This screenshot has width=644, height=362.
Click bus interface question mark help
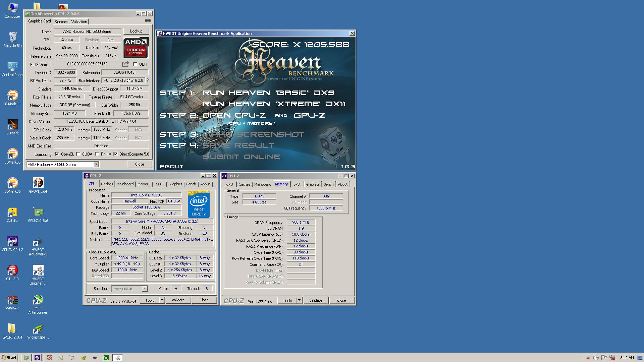tap(147, 80)
